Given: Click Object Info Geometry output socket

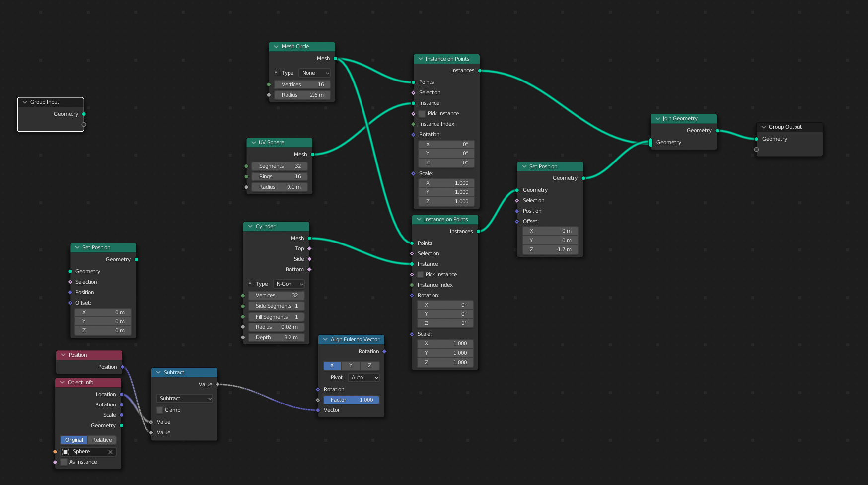Looking at the screenshot, I should coord(121,426).
